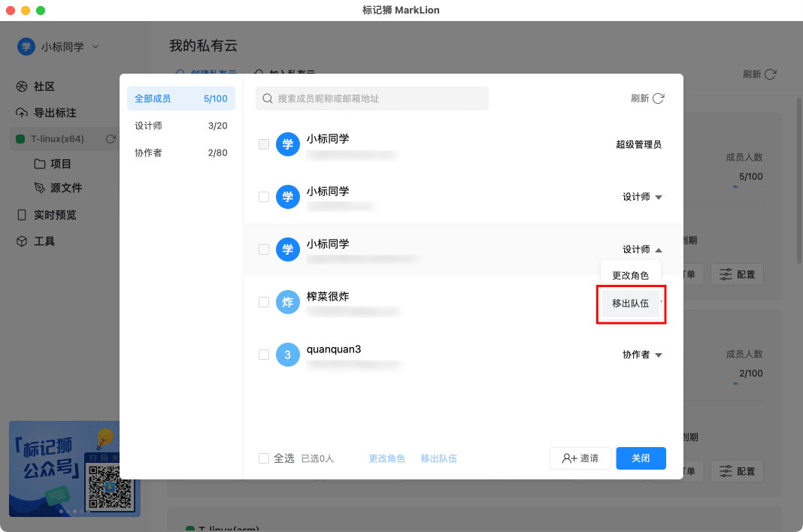Click the 社区 community icon in sidebar
803x532 pixels.
[22, 86]
